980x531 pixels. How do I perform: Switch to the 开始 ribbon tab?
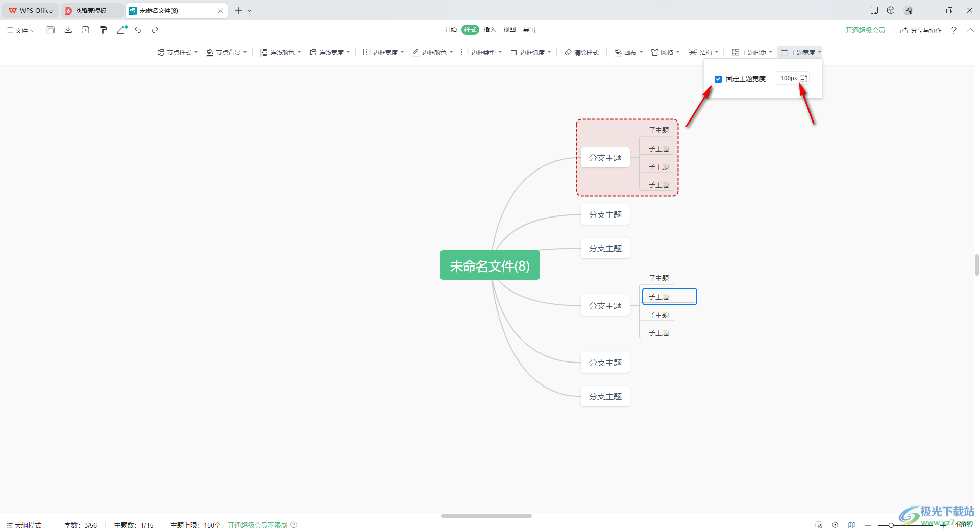451,30
